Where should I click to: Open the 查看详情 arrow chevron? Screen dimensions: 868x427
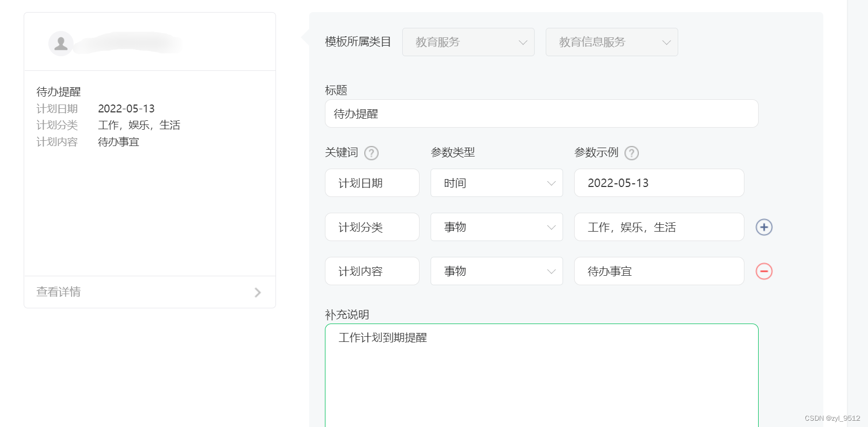pyautogui.click(x=258, y=293)
